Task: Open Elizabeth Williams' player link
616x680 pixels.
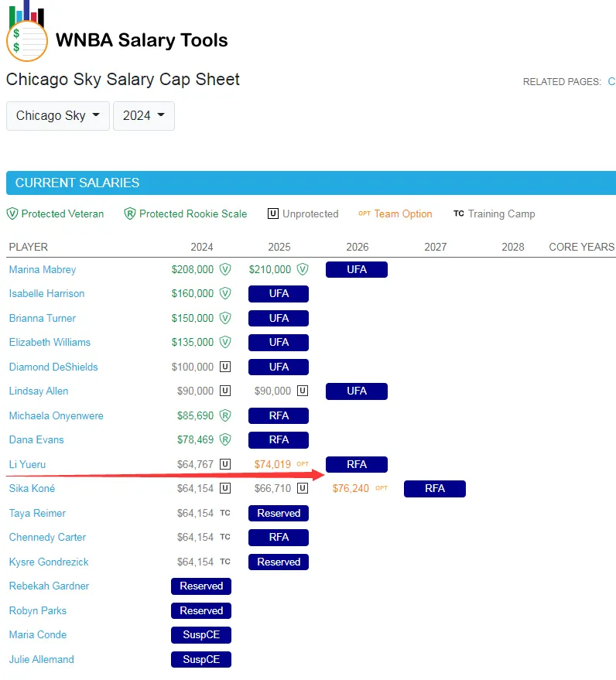Action: 50,342
